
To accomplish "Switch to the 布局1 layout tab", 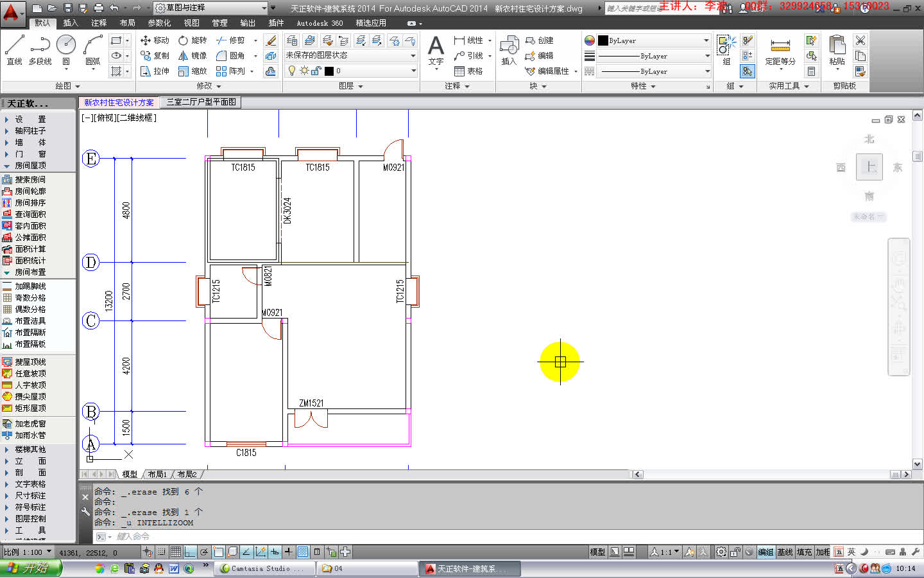I will coord(157,474).
